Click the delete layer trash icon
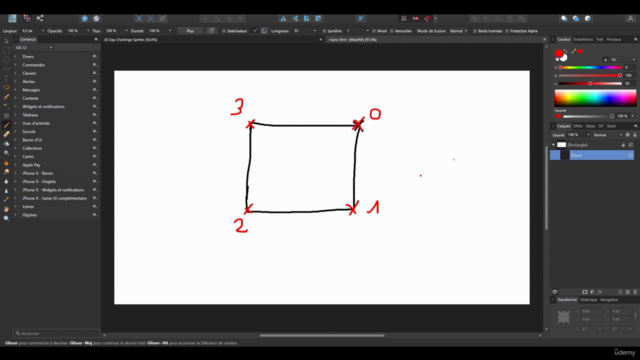Viewport: 640px width, 360px height. tap(635, 292)
